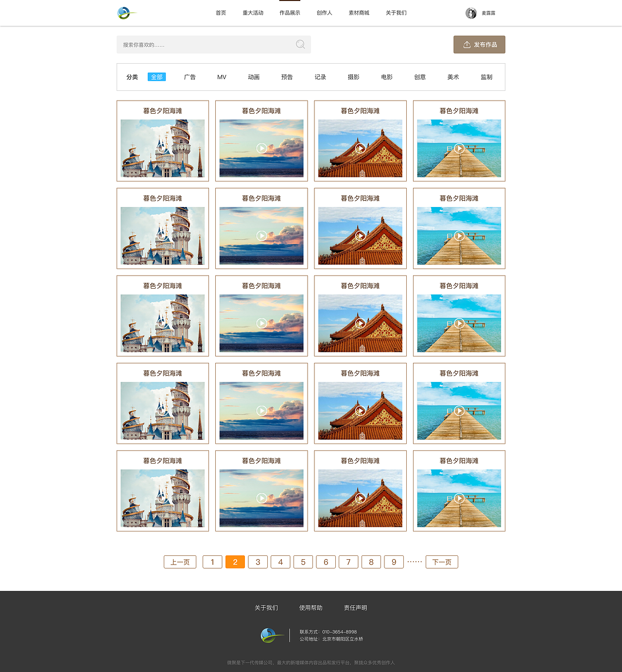Open 关于我们 in the top navigation

tap(396, 13)
